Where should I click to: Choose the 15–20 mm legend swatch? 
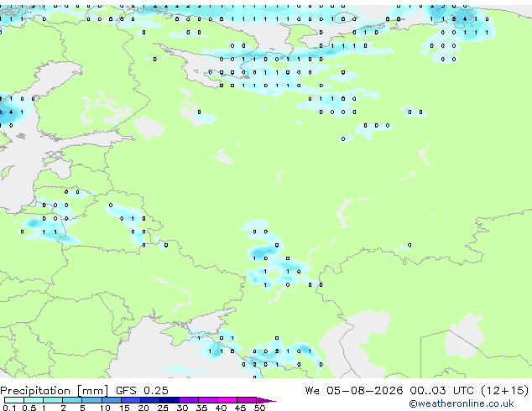pyautogui.click(x=131, y=400)
